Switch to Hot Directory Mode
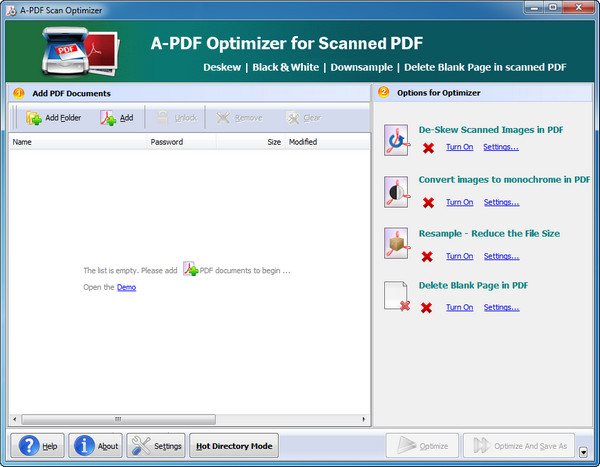This screenshot has height=467, width=600. (x=234, y=446)
